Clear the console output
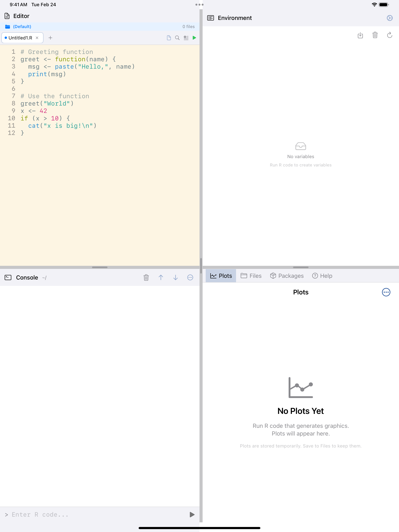This screenshot has height=532, width=399. tap(146, 278)
